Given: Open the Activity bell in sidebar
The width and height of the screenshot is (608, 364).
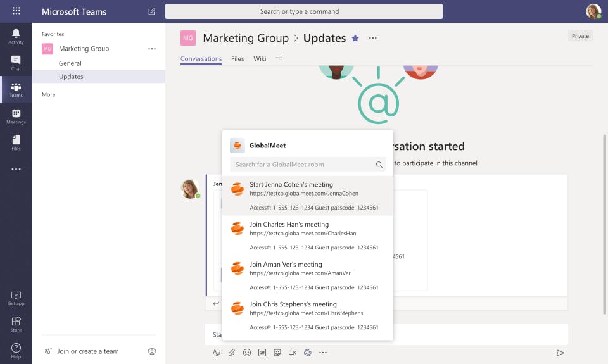Looking at the screenshot, I should [16, 37].
